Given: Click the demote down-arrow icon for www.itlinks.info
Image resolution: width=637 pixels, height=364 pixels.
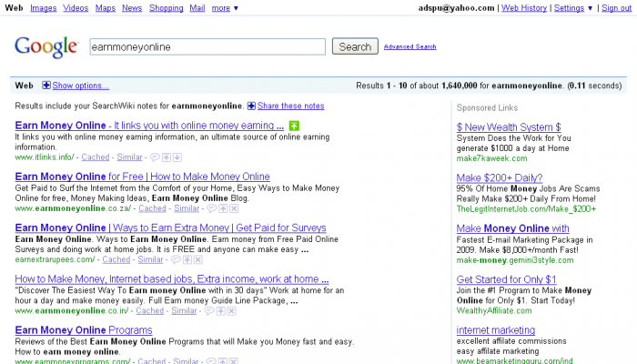Looking at the screenshot, I should pyautogui.click(x=177, y=157).
